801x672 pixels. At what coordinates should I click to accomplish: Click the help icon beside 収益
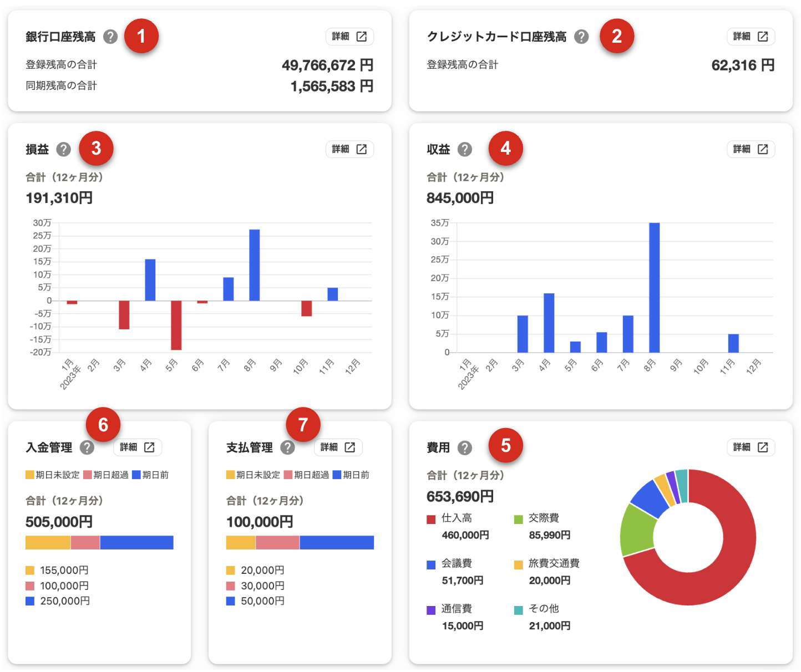click(x=464, y=149)
